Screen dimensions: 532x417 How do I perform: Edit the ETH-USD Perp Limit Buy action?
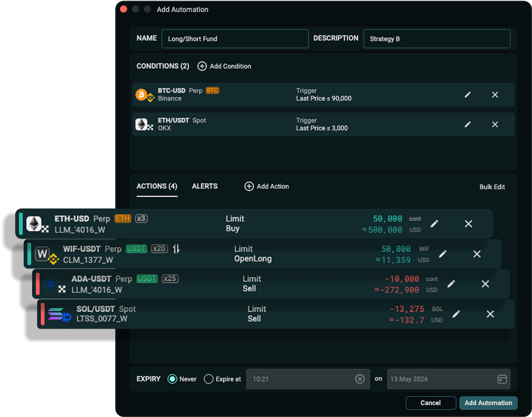(x=434, y=224)
